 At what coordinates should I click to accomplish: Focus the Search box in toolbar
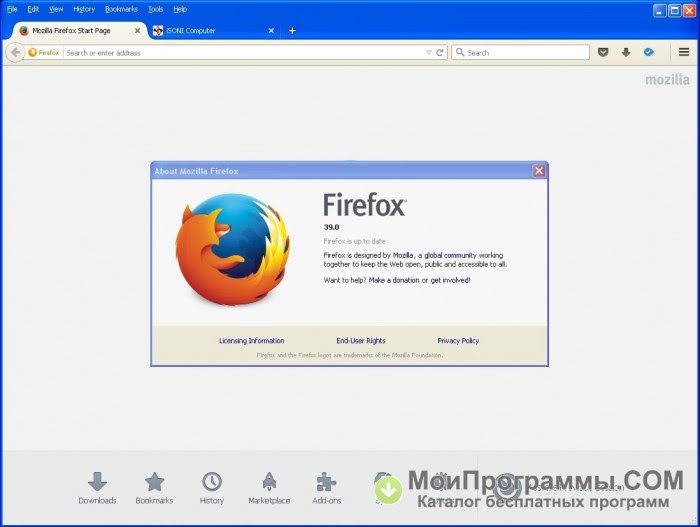(x=520, y=52)
